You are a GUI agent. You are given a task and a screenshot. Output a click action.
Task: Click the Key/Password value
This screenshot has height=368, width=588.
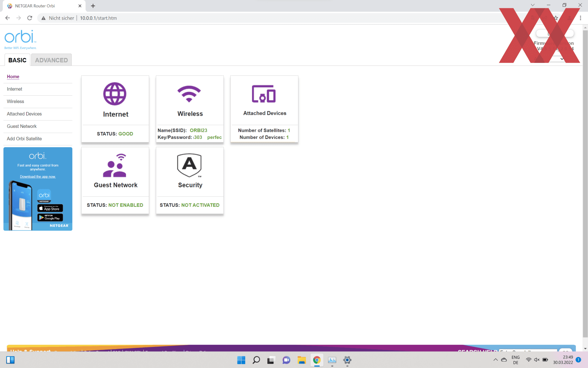207,137
